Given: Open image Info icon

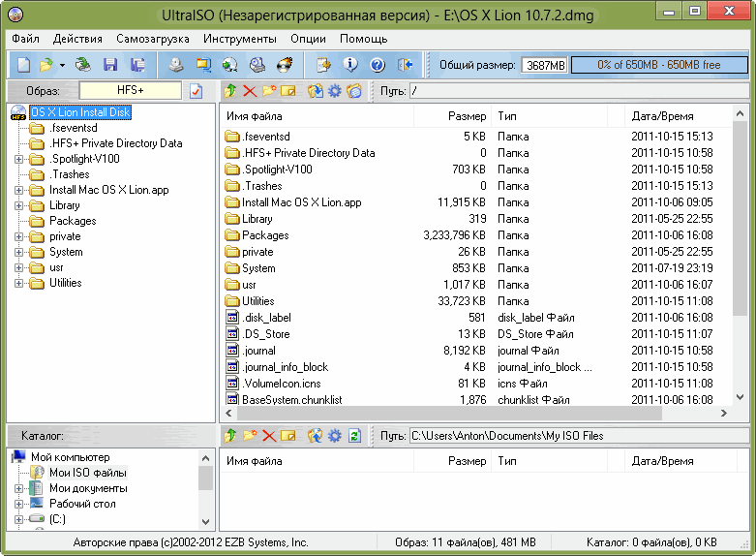Looking at the screenshot, I should (x=350, y=65).
